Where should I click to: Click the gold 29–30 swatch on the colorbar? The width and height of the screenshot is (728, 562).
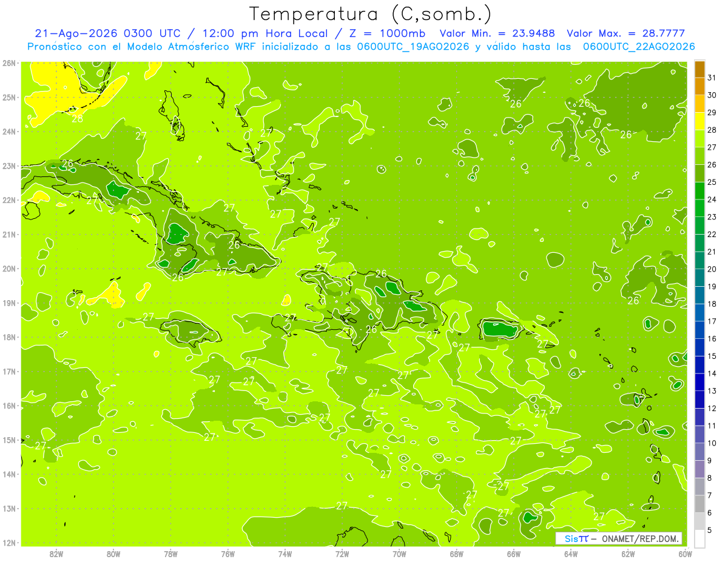[699, 104]
